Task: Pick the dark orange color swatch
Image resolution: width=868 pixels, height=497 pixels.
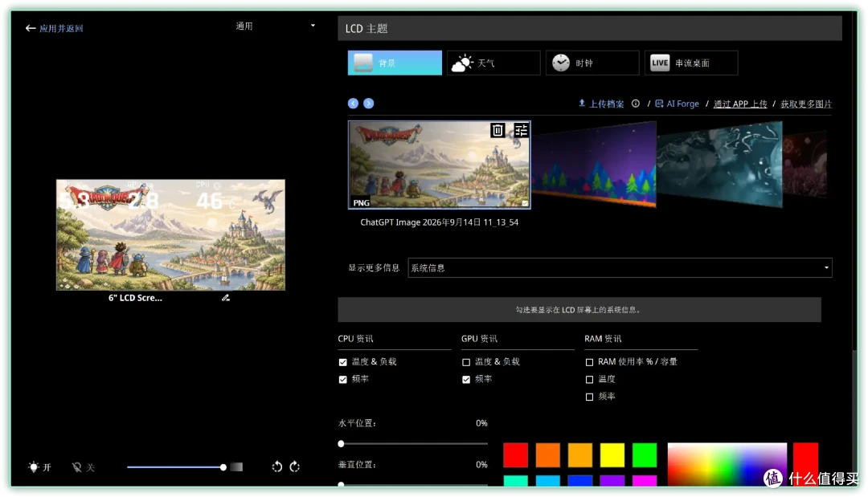Action: pos(547,455)
